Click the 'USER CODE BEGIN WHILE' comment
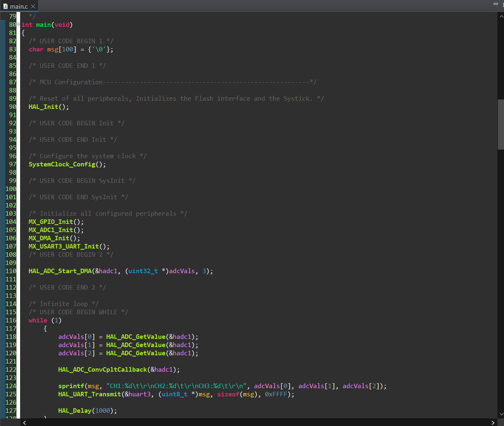The width and height of the screenshot is (504, 426). 78,312
